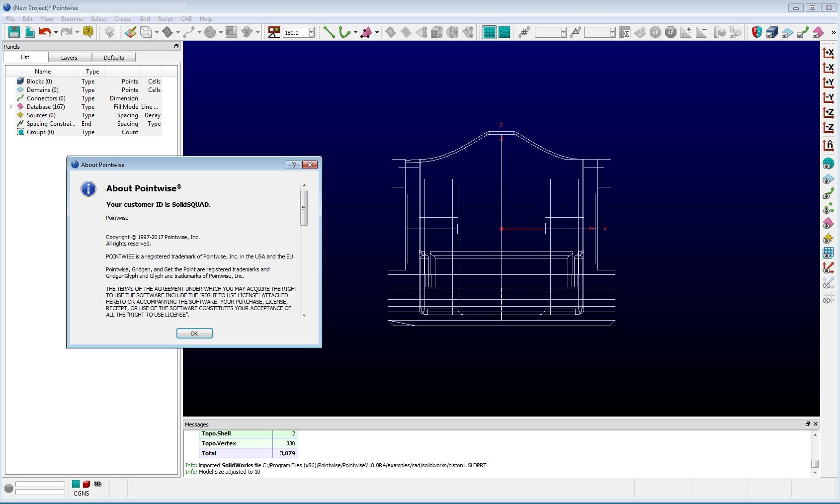The image size is (840, 504).
Task: Select the green curve connector tool
Action: coord(344,32)
